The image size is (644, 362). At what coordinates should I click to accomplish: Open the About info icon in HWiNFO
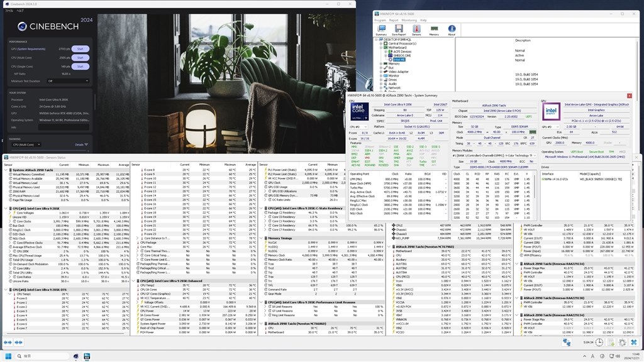452,30
